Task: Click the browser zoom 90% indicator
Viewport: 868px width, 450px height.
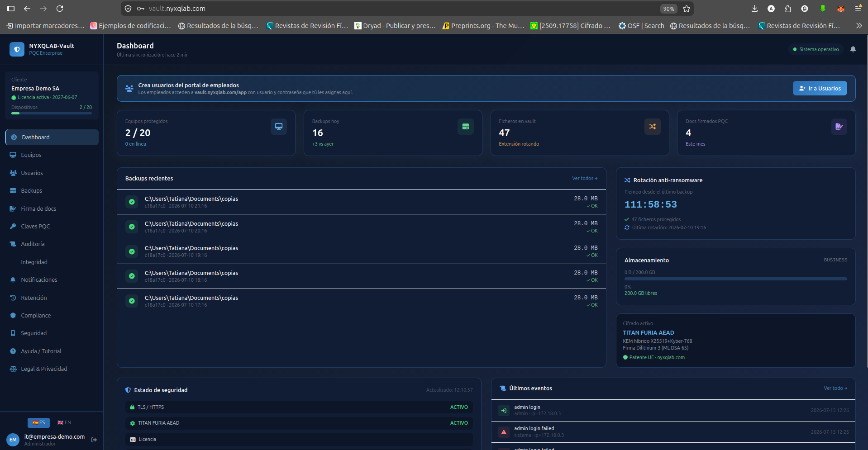Action: 668,9
